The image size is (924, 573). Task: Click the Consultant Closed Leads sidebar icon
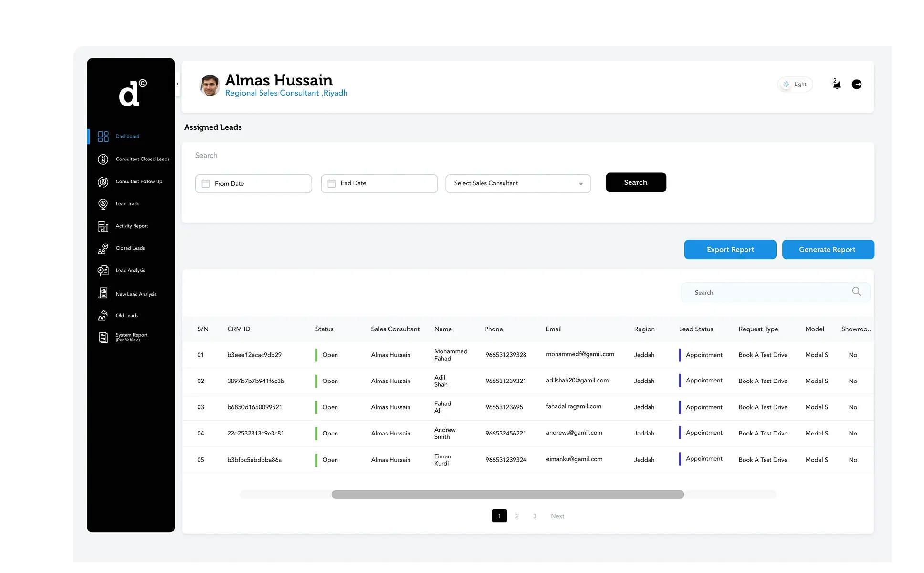click(103, 159)
